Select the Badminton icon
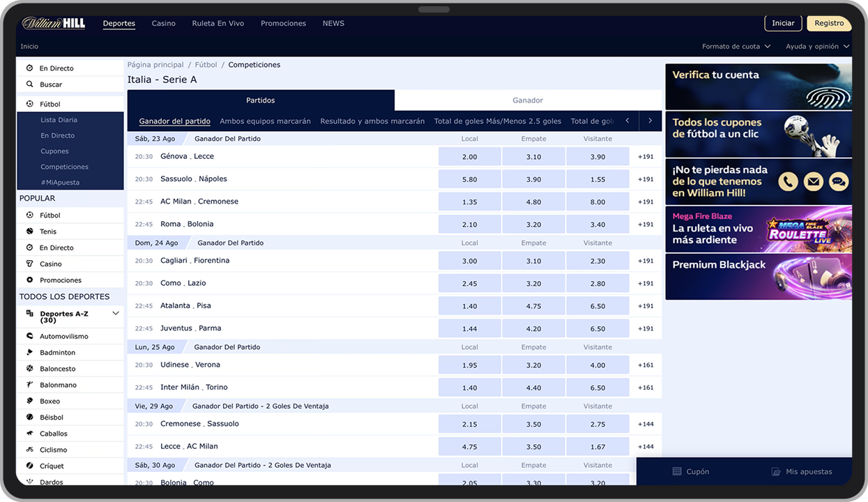868x502 pixels. tap(29, 352)
